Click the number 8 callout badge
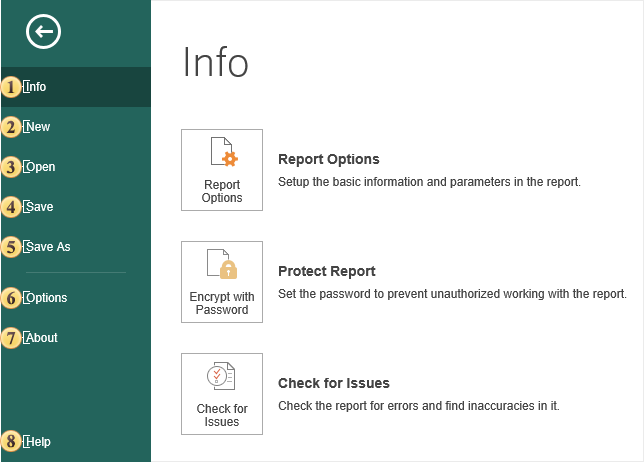Screen dimensions: 644x463 point(11,441)
